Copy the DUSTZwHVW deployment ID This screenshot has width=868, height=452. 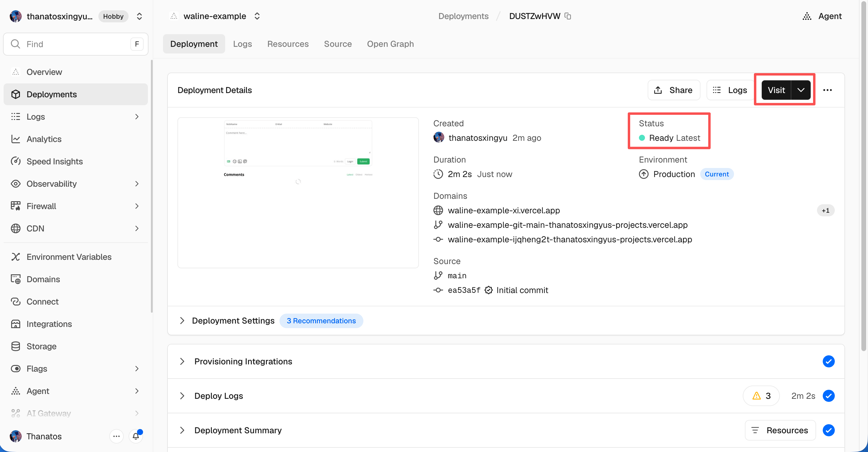[568, 16]
